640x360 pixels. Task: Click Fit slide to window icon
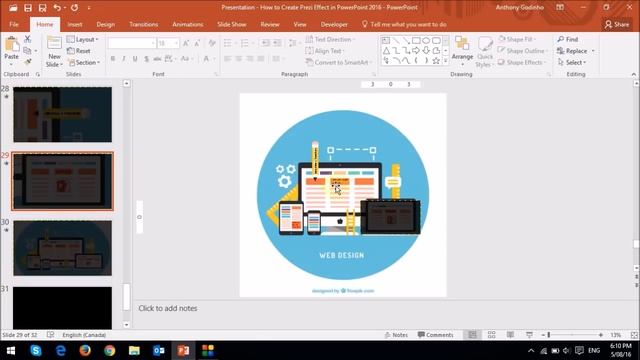(x=634, y=335)
